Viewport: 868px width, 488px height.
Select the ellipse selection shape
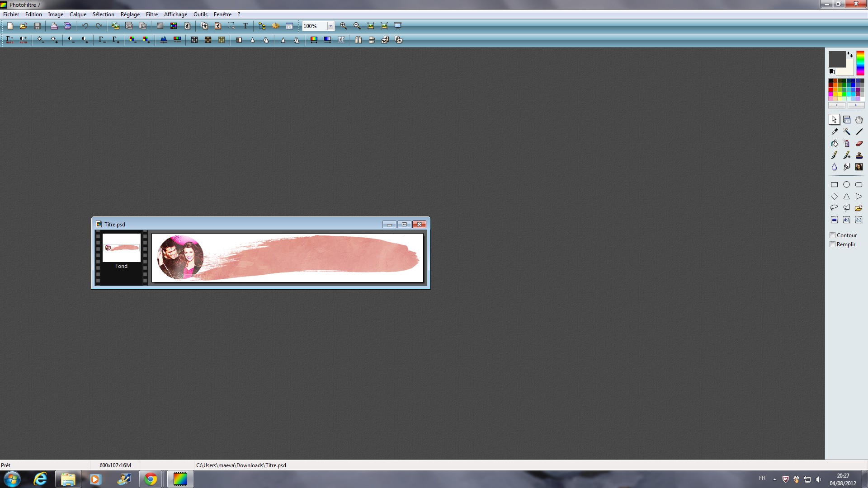(x=846, y=184)
